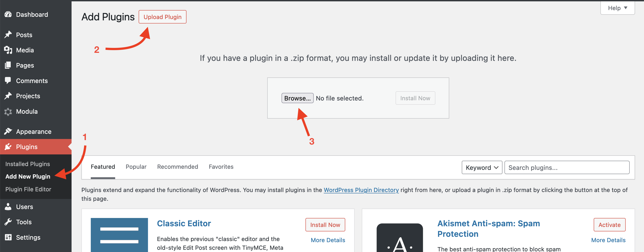Viewport: 644px width, 252px height.
Task: Switch to the Popular tab
Action: point(136,167)
